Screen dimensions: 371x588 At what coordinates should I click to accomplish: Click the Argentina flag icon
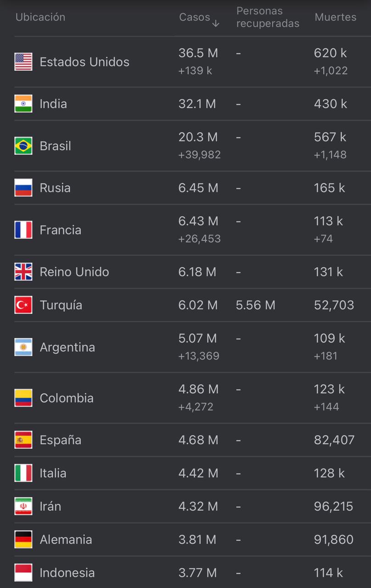click(x=23, y=347)
